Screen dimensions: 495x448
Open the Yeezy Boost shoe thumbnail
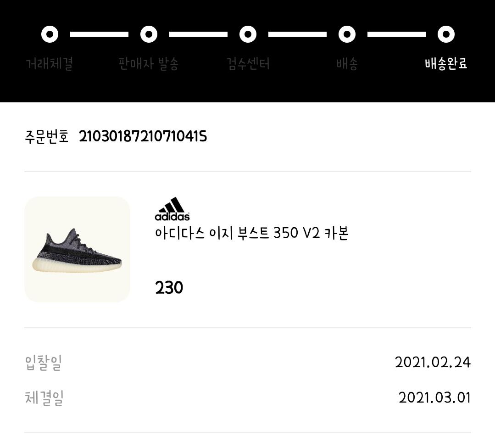click(78, 249)
